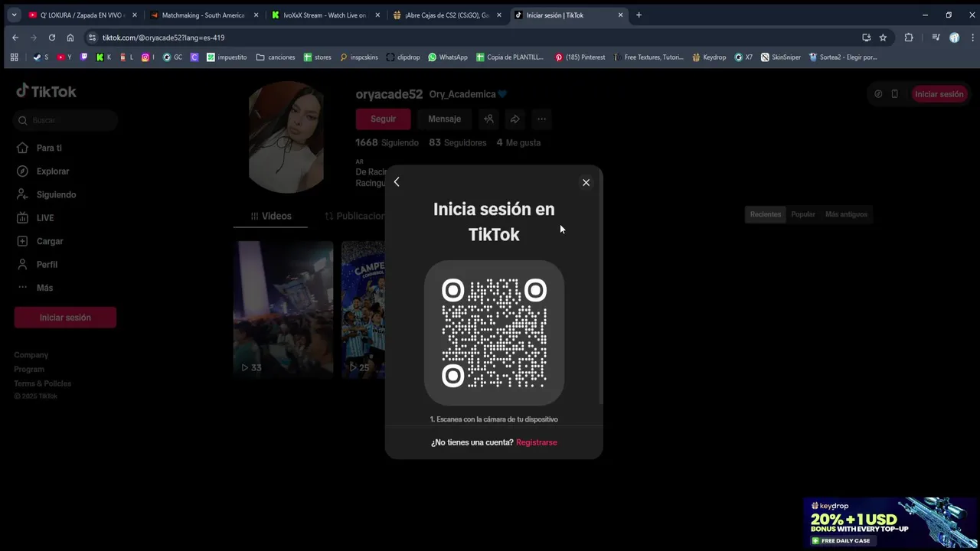Open the video thumbnail with 33 views
The image size is (980, 551).
[283, 308]
